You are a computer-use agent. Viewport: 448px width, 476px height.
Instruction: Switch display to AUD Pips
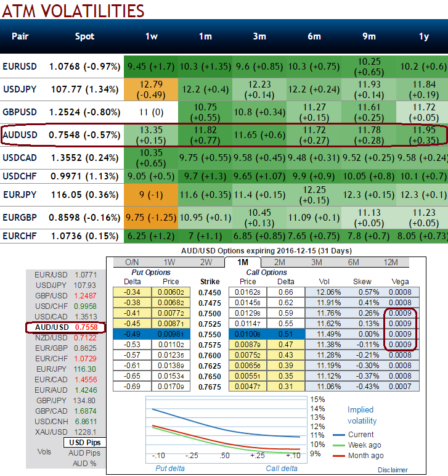click(x=84, y=453)
